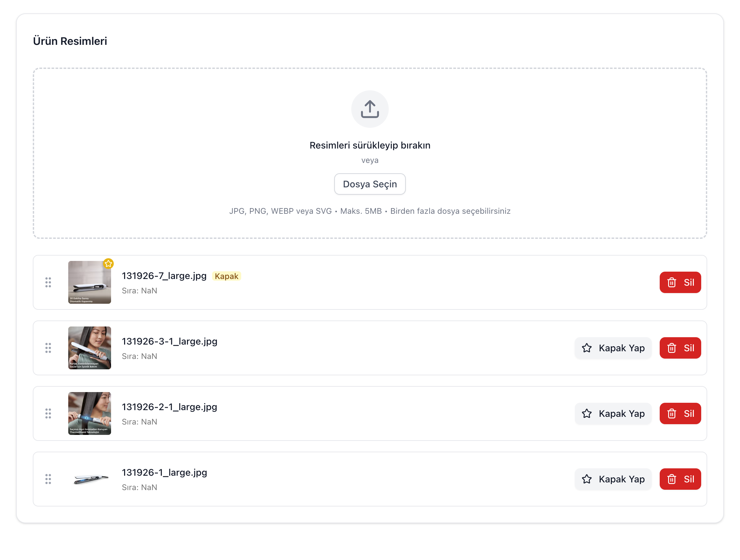This screenshot has width=740, height=560.
Task: Click gold star badge on cover thumbnail
Action: tap(108, 264)
